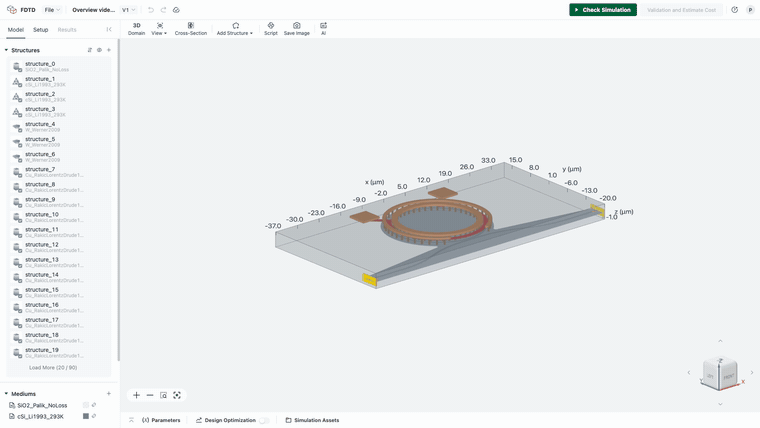Open the AI assistant tool
The height and width of the screenshot is (428, 760).
323,29
